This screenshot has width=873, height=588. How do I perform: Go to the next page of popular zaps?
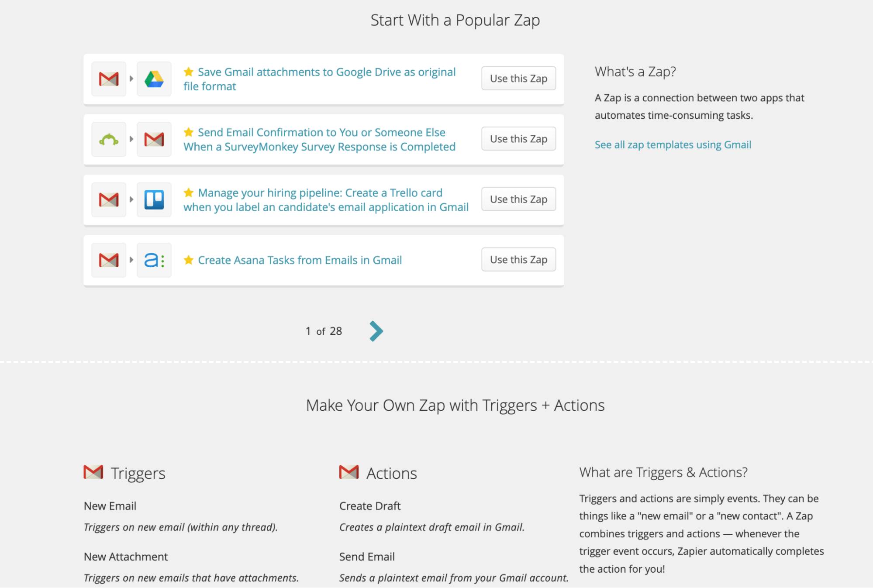[x=376, y=331]
